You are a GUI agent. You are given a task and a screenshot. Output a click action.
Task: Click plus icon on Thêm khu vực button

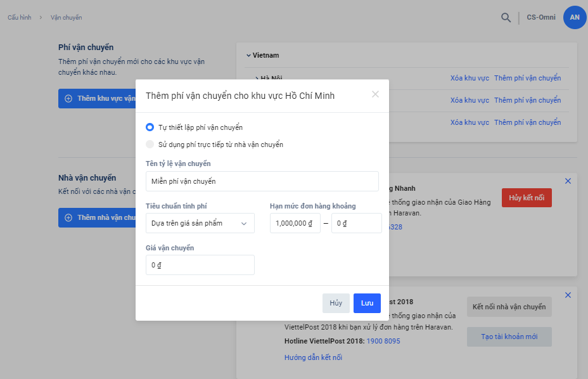click(68, 99)
